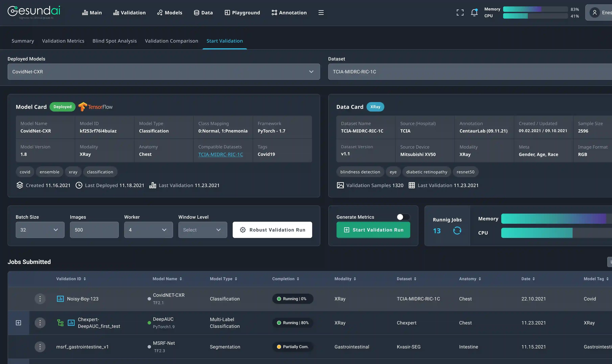Click the refresh icon next to running jobs count
This screenshot has height=364, width=612.
457,230
